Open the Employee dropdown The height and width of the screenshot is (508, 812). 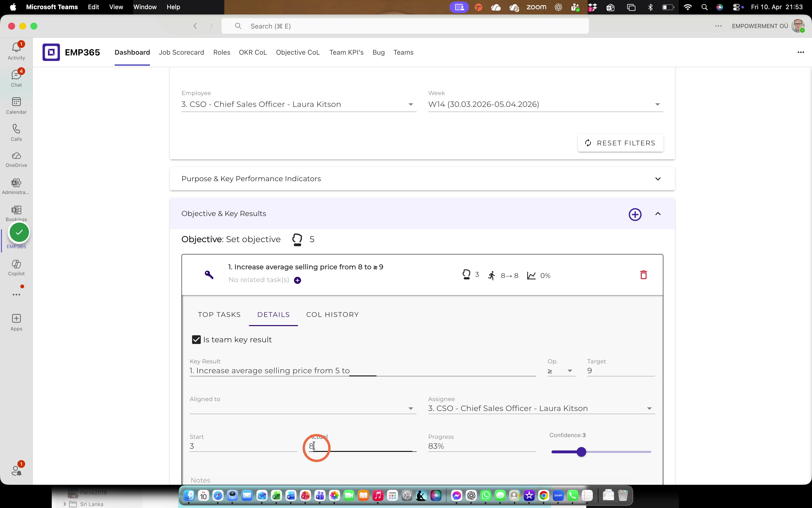pos(299,105)
